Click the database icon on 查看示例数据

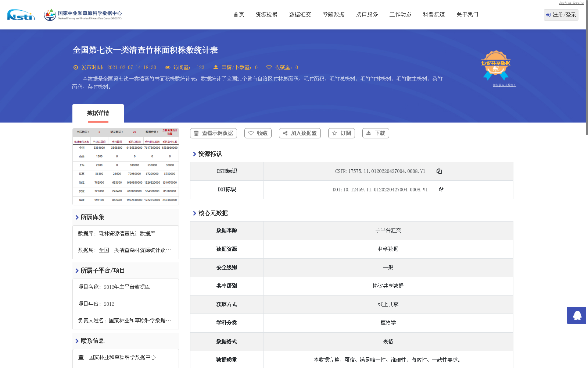[196, 133]
